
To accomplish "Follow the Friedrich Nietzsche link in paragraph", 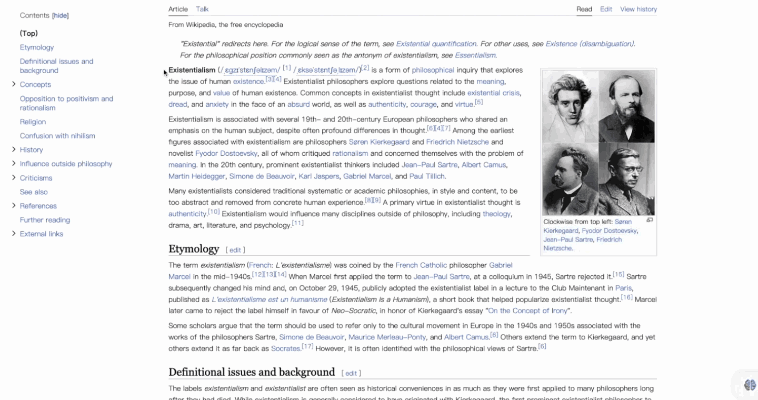I will click(x=457, y=142).
